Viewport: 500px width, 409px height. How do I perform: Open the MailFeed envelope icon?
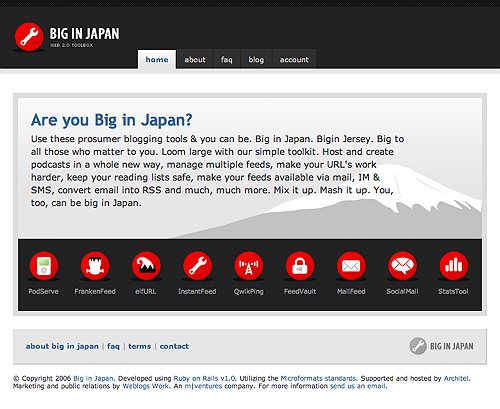click(351, 266)
